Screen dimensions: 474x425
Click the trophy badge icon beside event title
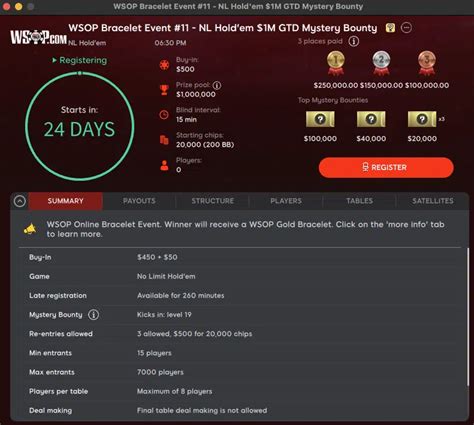click(x=390, y=28)
